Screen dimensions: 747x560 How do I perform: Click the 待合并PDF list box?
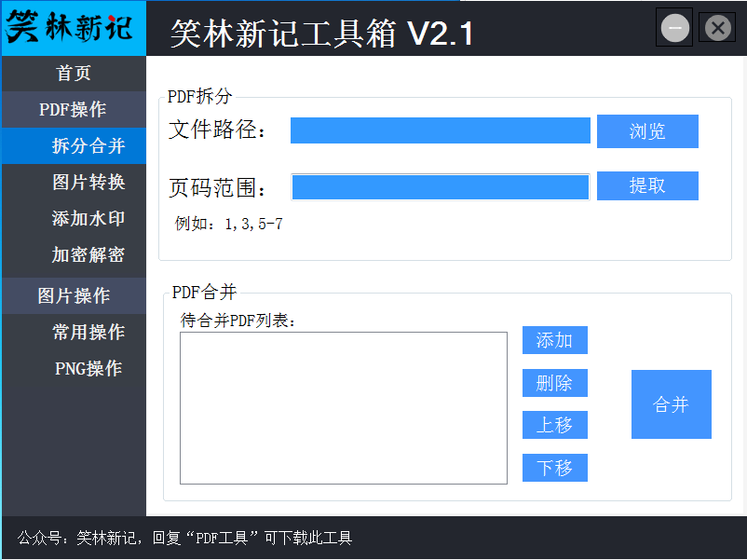(x=344, y=408)
